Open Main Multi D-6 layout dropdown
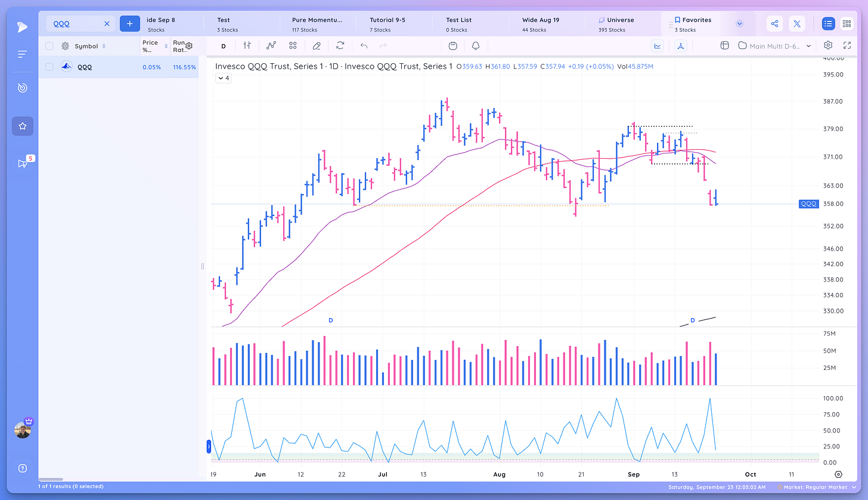The image size is (868, 500). (774, 45)
